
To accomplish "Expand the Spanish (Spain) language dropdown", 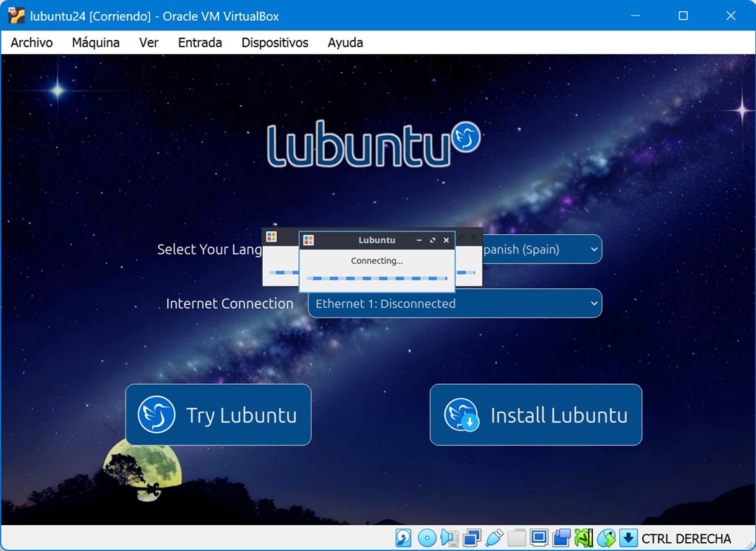I will (x=541, y=250).
